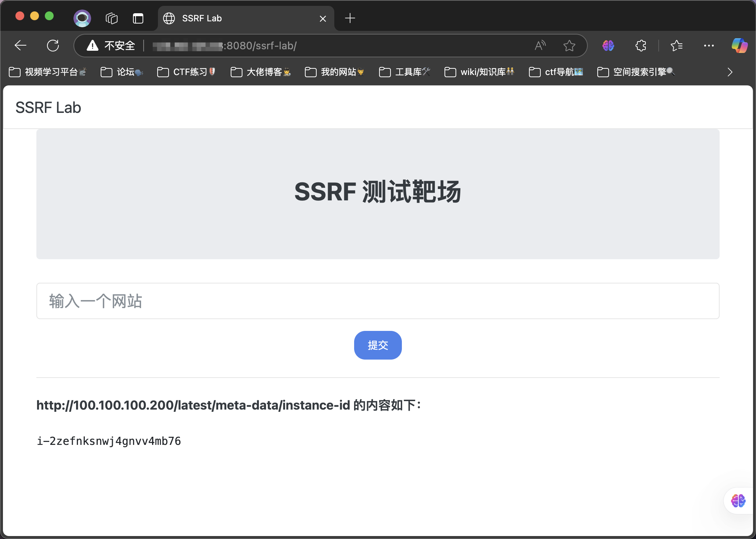Image resolution: width=756 pixels, height=539 pixels.
Task: Toggle vertical tabs icon
Action: (138, 18)
